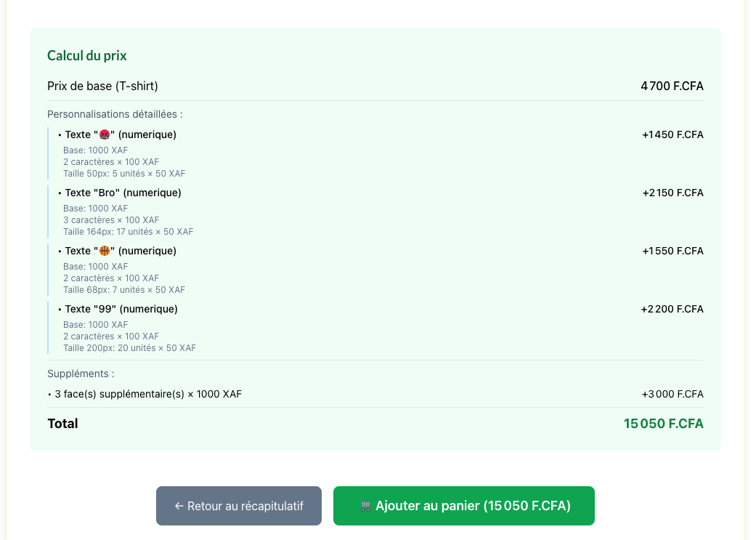This screenshot has width=756, height=540.
Task: Click the Suppléments section label
Action: (x=81, y=374)
